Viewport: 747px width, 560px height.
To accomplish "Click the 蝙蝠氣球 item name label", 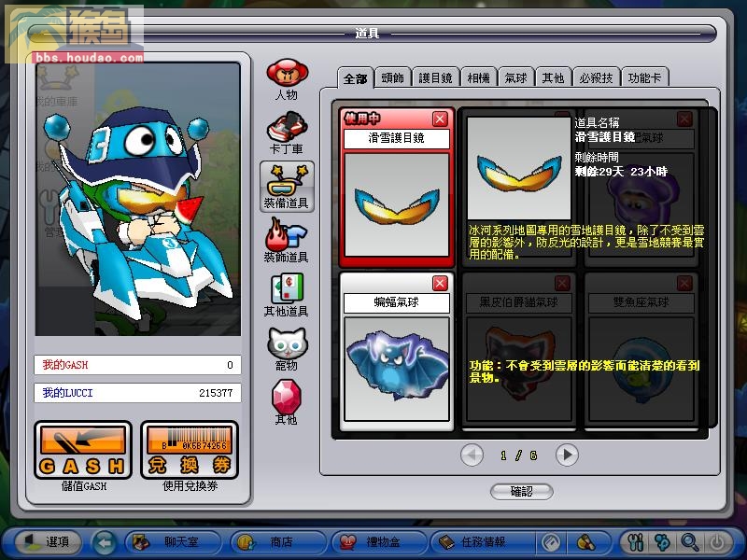I will (396, 302).
